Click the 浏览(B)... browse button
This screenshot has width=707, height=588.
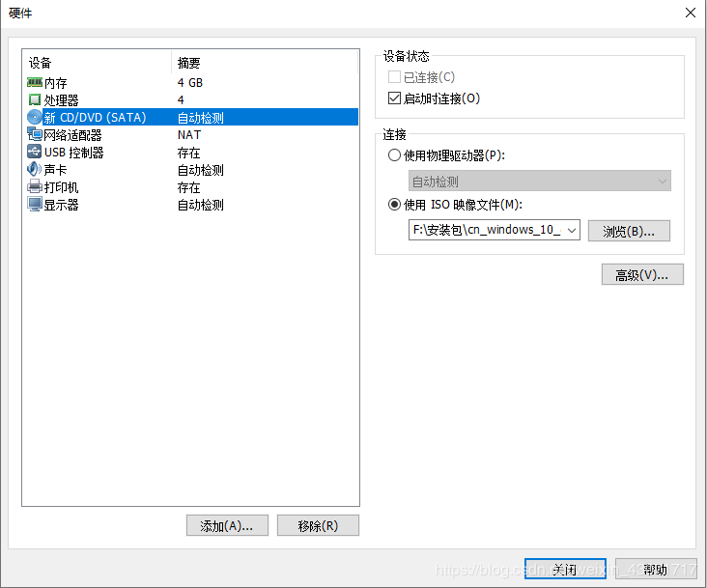[x=629, y=231]
